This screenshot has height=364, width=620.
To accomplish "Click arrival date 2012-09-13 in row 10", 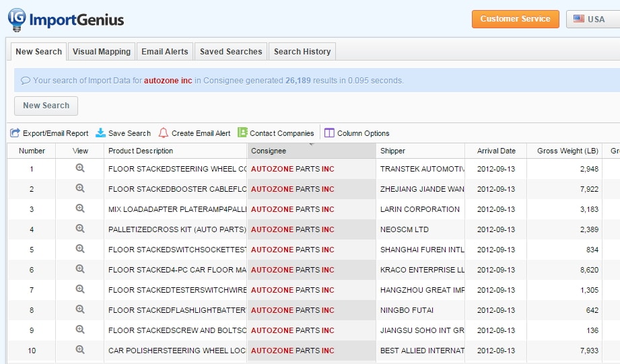I will pos(496,350).
